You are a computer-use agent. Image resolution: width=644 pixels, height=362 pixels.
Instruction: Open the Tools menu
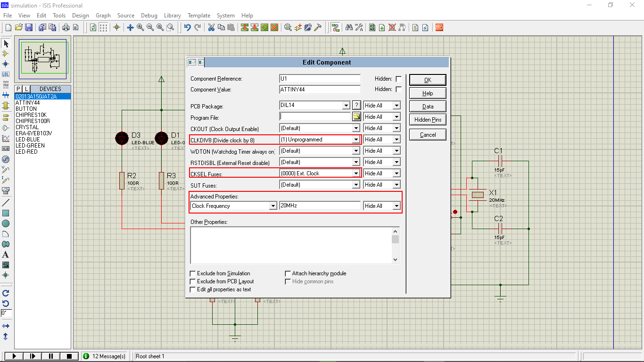(59, 16)
